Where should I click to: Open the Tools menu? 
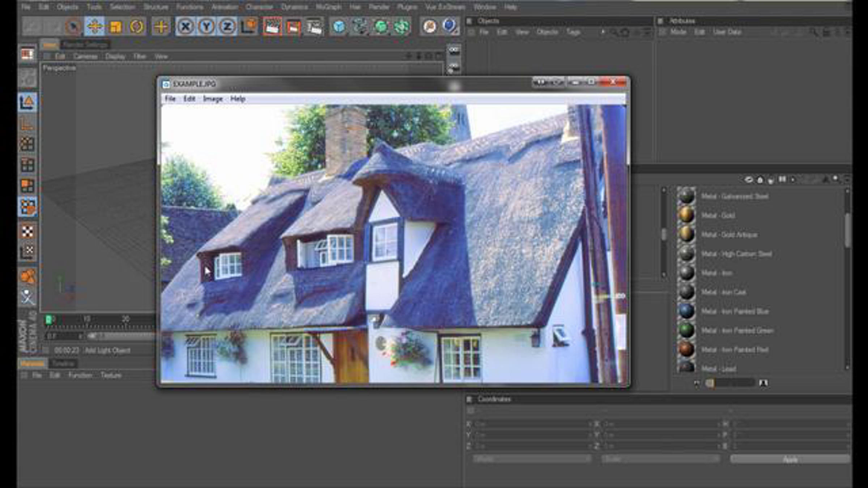click(x=94, y=7)
